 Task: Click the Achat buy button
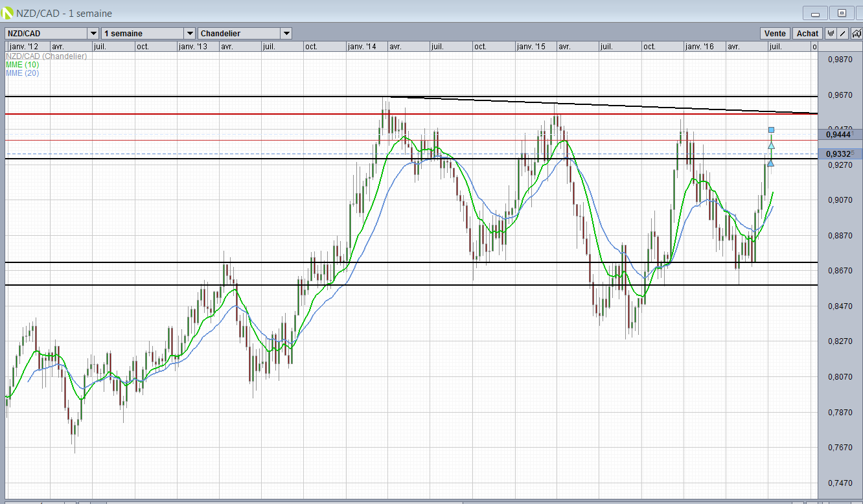[807, 34]
